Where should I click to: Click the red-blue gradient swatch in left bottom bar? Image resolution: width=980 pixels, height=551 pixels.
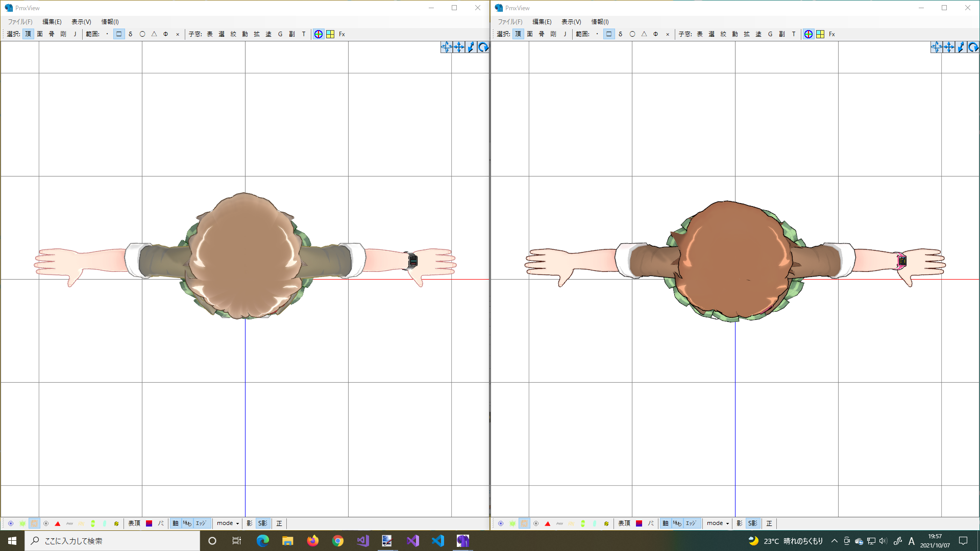pos(149,523)
